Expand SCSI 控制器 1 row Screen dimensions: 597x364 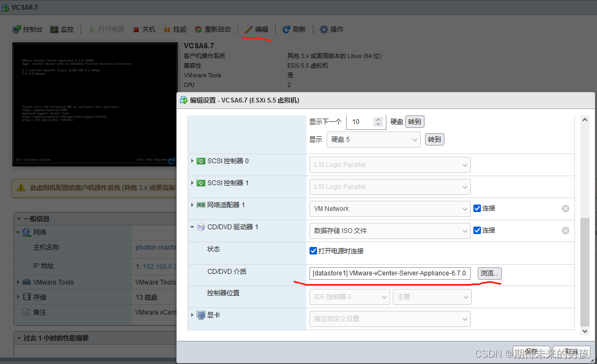point(192,183)
